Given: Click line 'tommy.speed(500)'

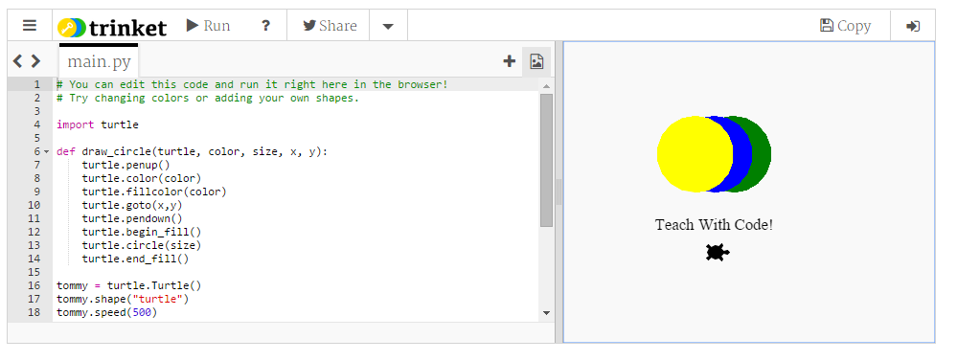Looking at the screenshot, I should coord(107,312).
